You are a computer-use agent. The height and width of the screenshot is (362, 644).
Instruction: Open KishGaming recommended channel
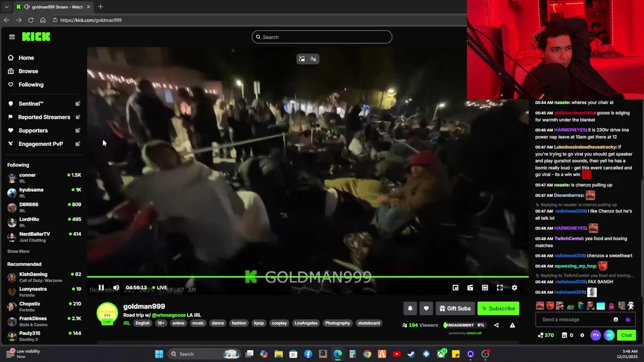44,277
